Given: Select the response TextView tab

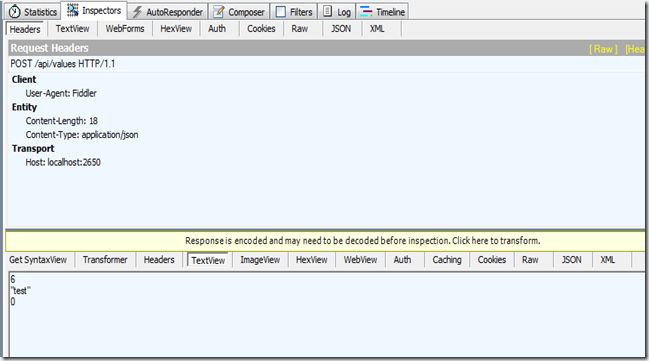Looking at the screenshot, I should pyautogui.click(x=208, y=260).
